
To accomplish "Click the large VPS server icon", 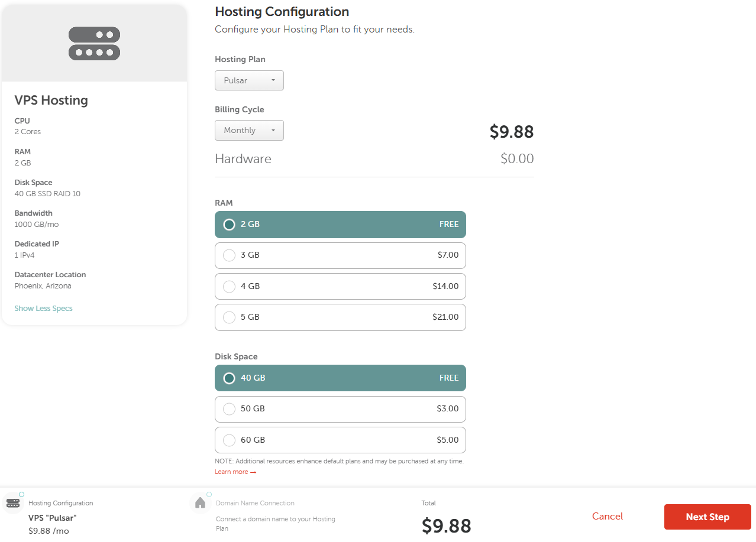I will tap(95, 43).
